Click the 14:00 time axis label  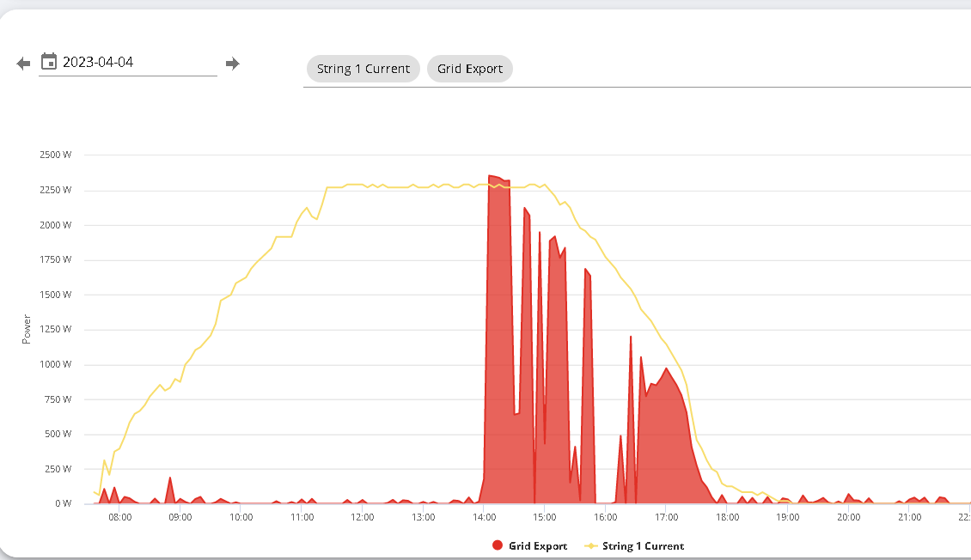484,517
